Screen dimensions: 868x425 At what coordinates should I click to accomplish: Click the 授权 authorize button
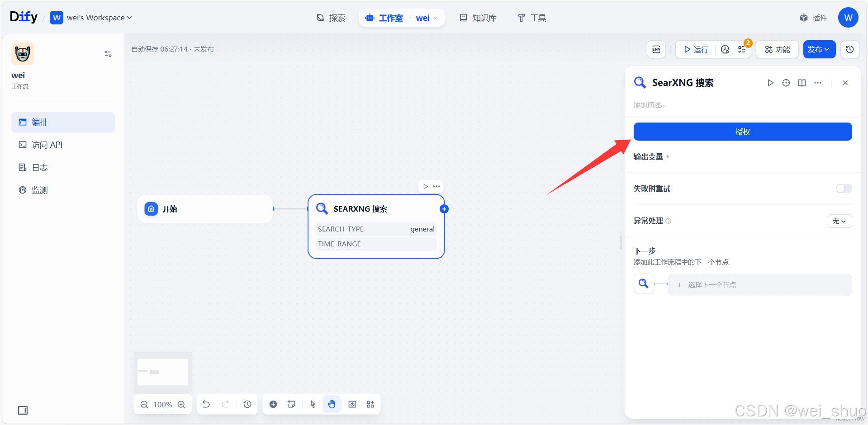pyautogui.click(x=743, y=132)
